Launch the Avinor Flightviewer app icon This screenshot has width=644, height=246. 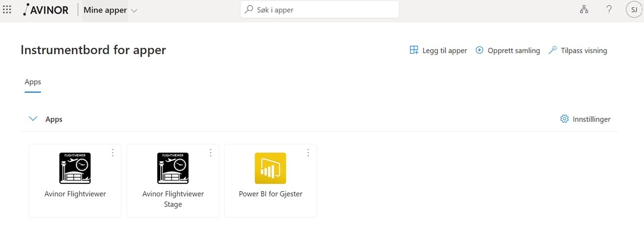coord(75,168)
